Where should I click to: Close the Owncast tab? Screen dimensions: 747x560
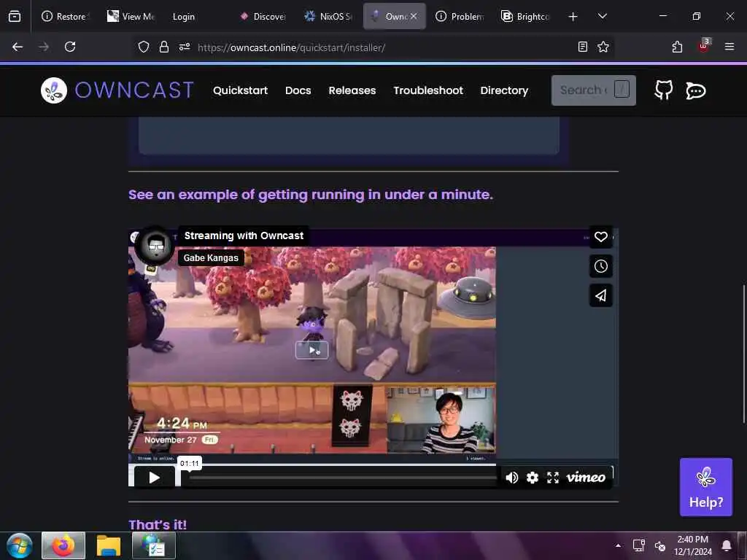414,16
